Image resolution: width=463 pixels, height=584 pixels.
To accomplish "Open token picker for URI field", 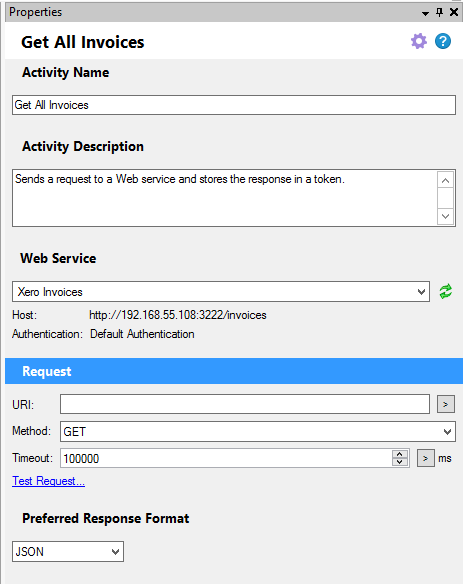I will [445, 404].
